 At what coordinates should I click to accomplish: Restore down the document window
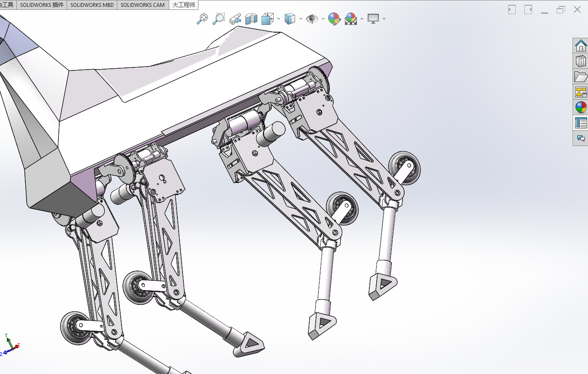(x=561, y=10)
